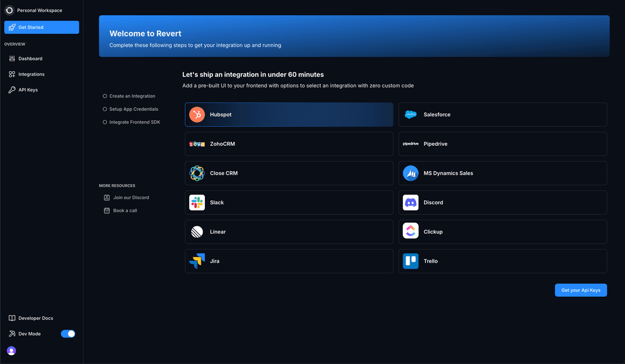
Task: Select the Hubspot integration card
Action: pos(289,115)
